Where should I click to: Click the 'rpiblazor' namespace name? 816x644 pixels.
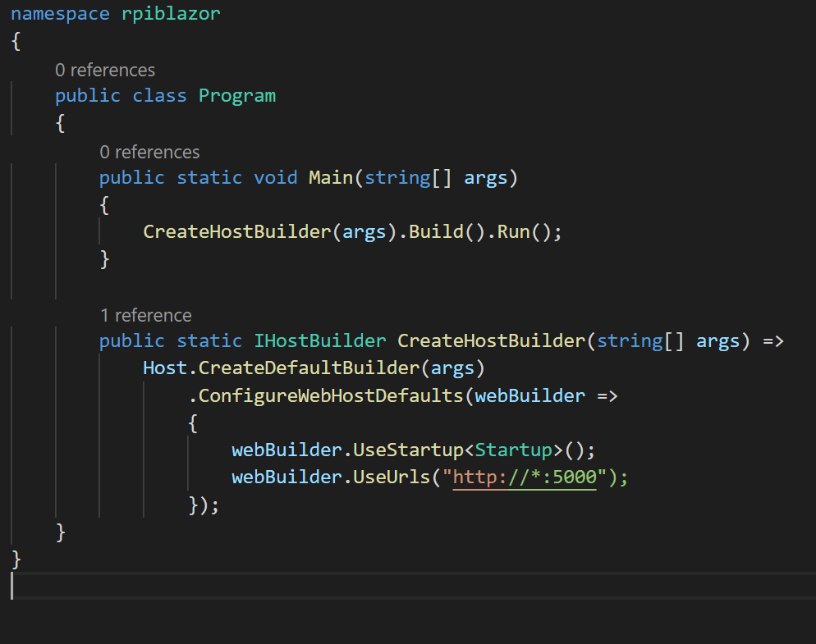[x=171, y=14]
